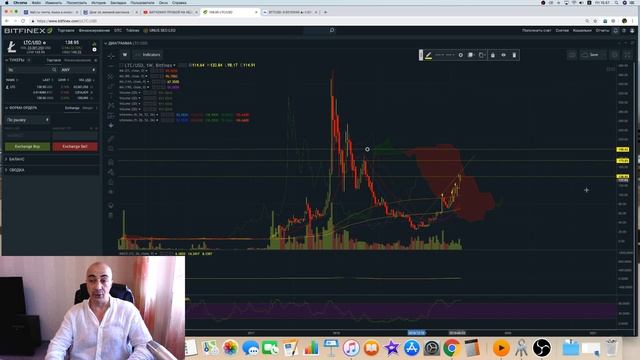Select the arrow icons tool
The width and height of the screenshot is (640, 360).
[111, 126]
